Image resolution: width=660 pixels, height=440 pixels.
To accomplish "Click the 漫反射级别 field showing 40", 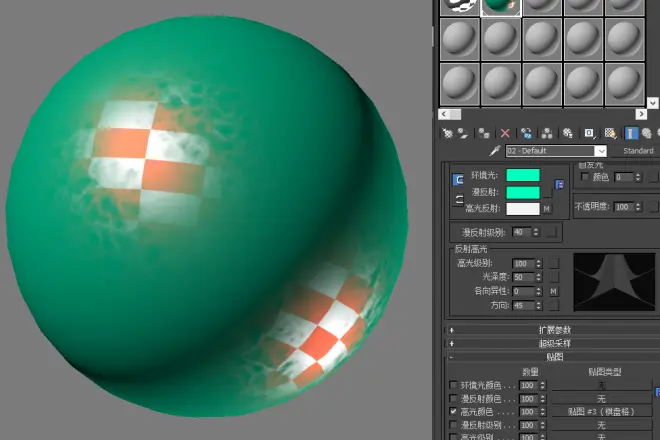I will click(x=522, y=232).
